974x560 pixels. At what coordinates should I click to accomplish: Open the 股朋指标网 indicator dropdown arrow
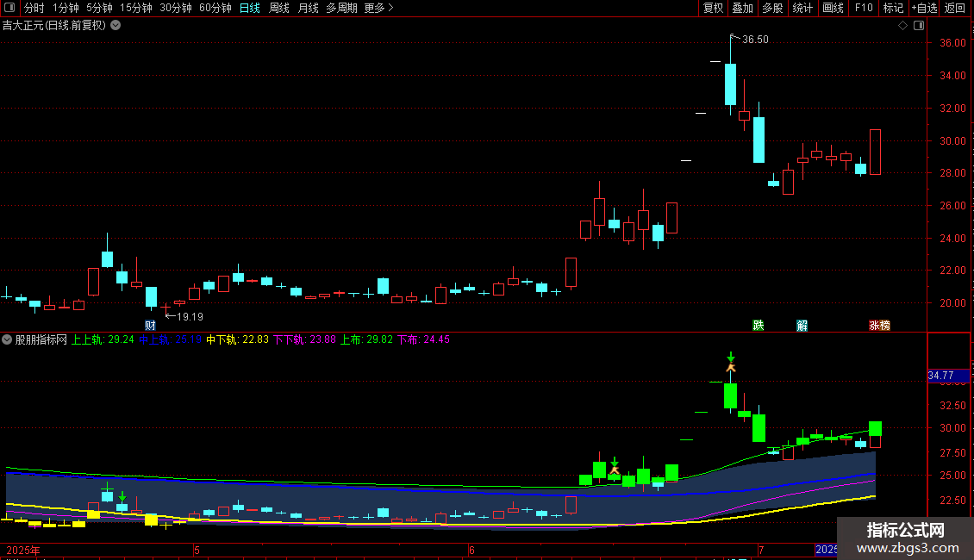[x=7, y=339]
